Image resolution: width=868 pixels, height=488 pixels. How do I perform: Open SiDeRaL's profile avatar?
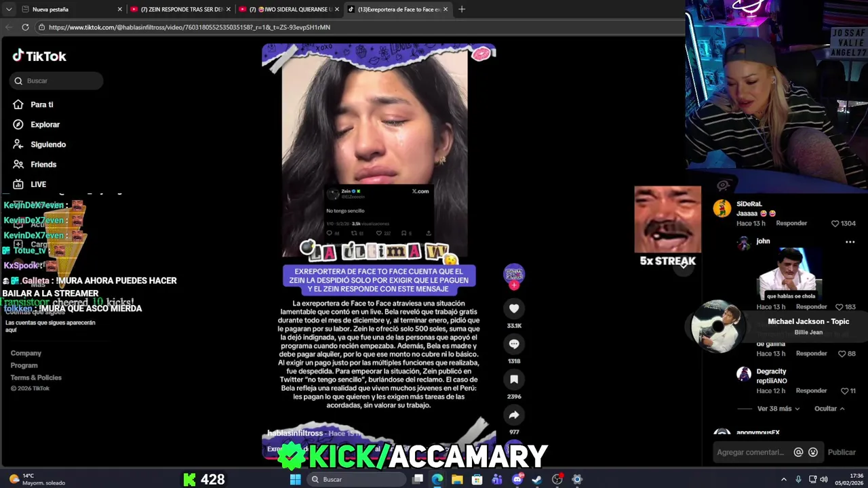[722, 208]
